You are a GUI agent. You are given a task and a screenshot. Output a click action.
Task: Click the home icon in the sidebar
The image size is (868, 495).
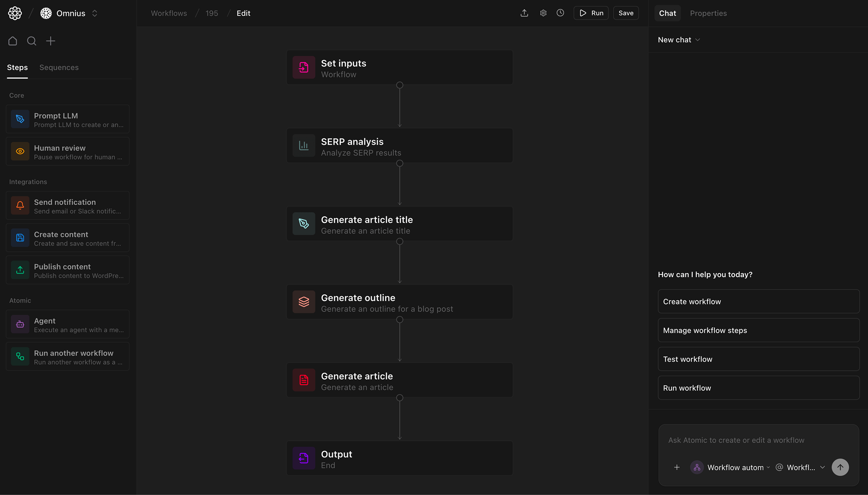click(13, 41)
